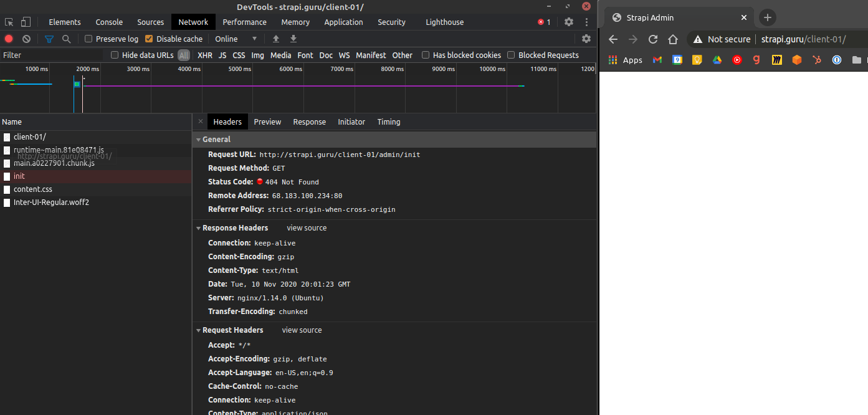Collapse the Response Headers section
Screen dimensions: 868x415
coord(199,227)
